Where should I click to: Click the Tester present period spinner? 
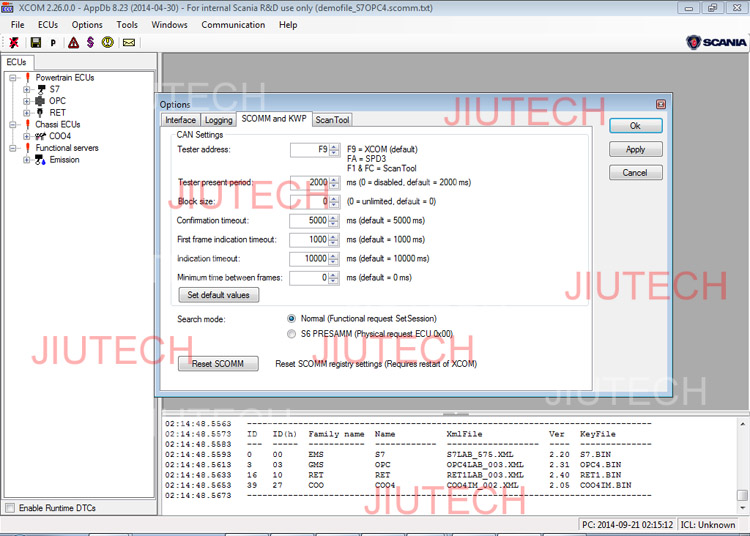[334, 183]
